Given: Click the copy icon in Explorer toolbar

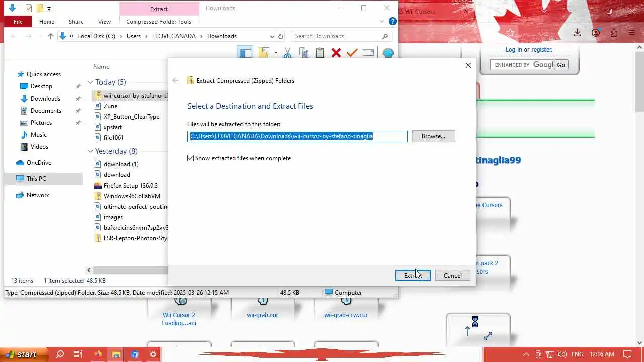Looking at the screenshot, I should click(303, 53).
